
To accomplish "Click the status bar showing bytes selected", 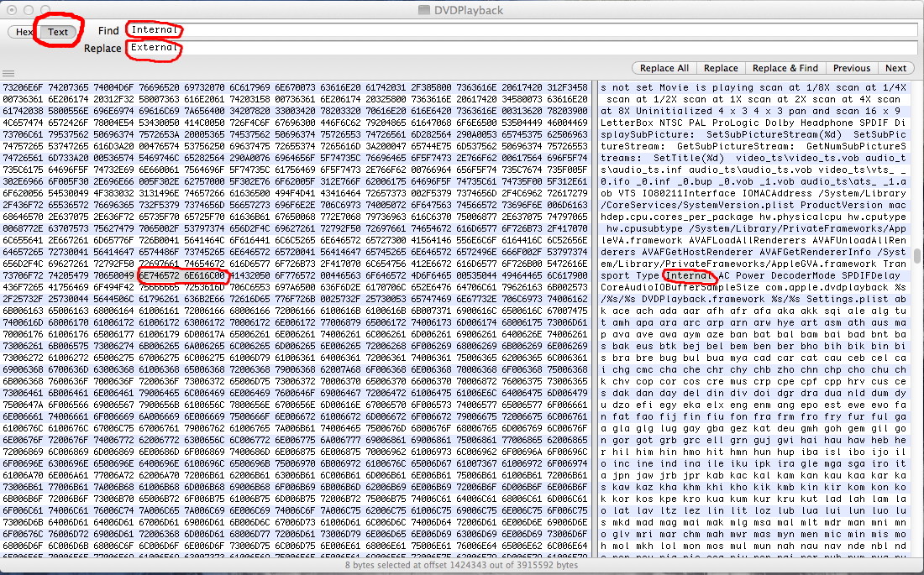I will [x=461, y=565].
